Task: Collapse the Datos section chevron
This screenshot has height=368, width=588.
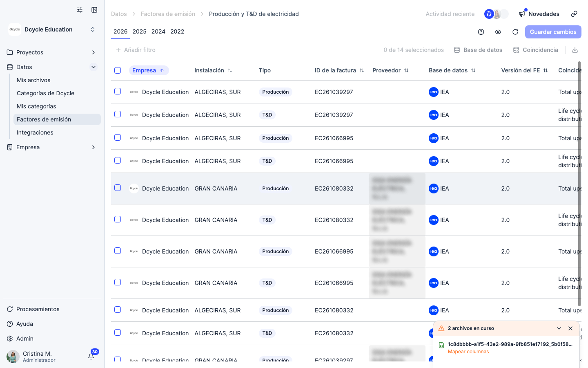Action: tap(94, 67)
